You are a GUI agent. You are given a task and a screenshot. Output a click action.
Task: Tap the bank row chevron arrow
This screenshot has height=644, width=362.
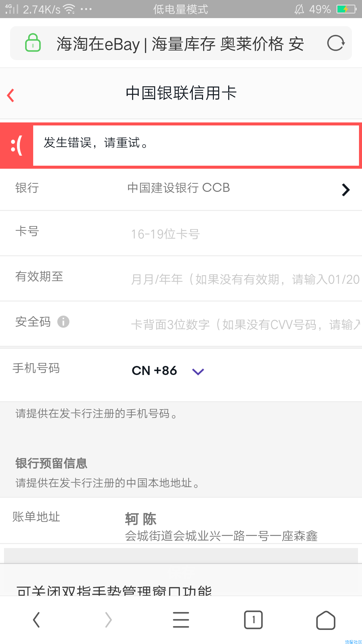point(346,190)
